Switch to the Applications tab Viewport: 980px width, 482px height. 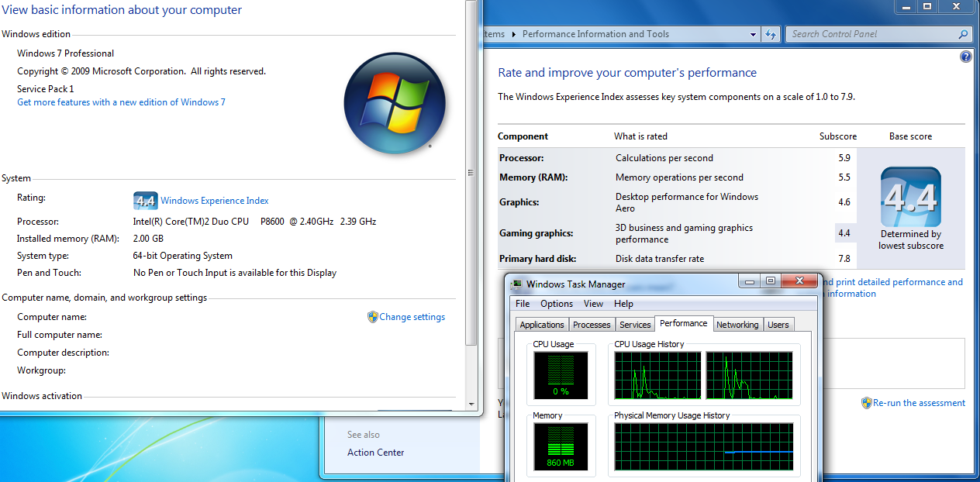click(542, 325)
